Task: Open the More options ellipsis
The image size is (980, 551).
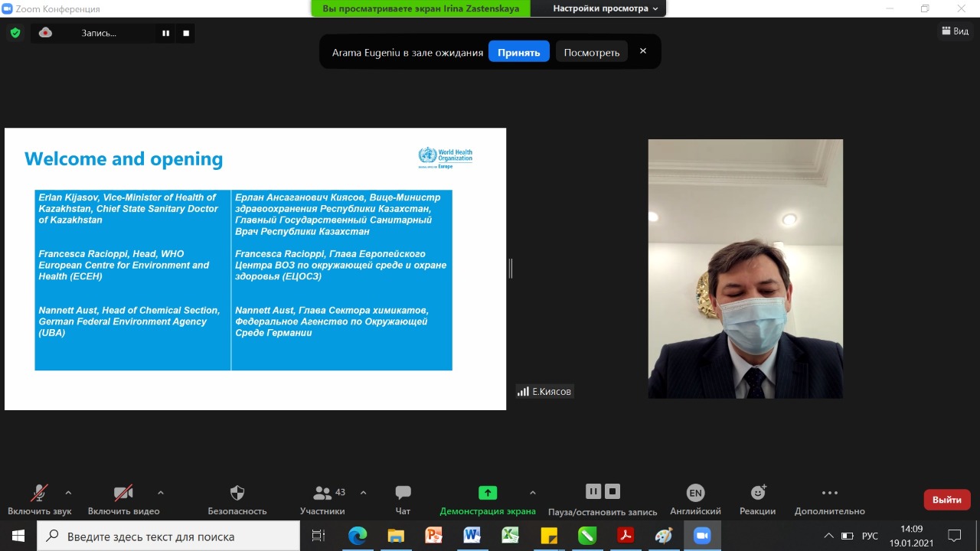Action: pos(829,493)
